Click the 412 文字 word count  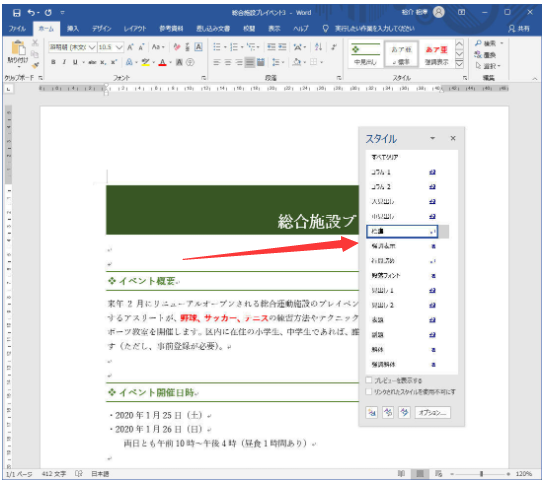[x=54, y=474]
